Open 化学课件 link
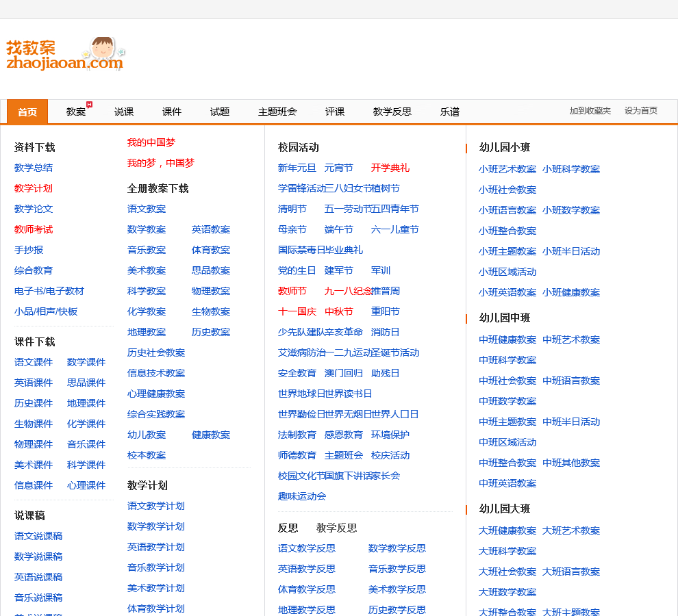 coord(86,424)
